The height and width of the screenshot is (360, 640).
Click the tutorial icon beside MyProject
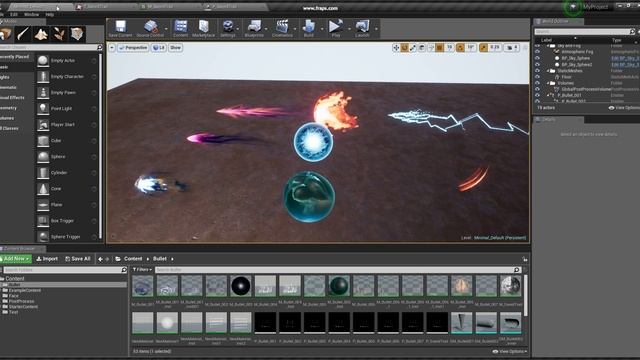point(573,7)
